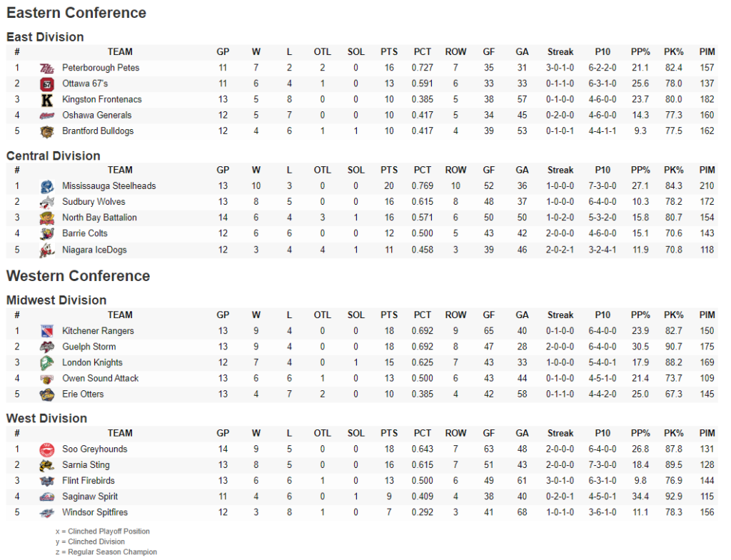731x560 pixels.
Task: Click the Peterborough Petes team logo
Action: (46, 68)
